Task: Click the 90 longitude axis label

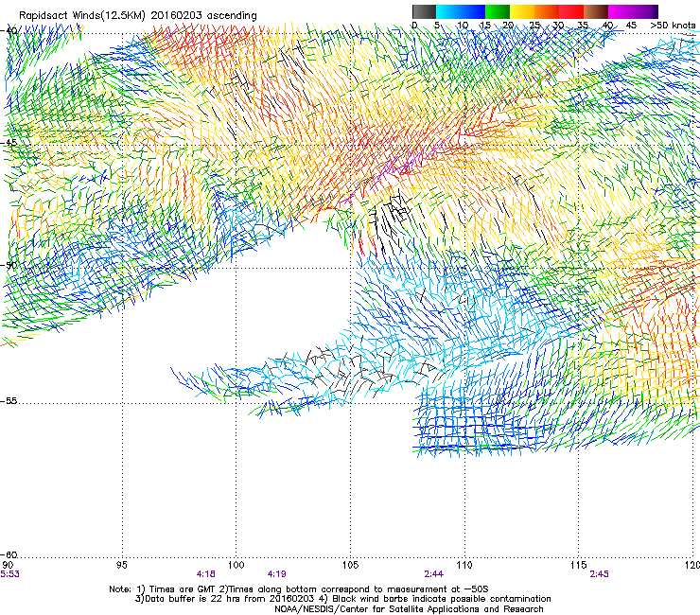Action: (x=8, y=565)
